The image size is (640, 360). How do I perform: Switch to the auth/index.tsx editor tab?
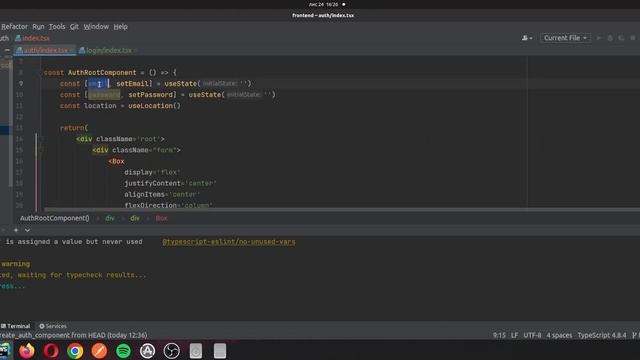[x=45, y=50]
